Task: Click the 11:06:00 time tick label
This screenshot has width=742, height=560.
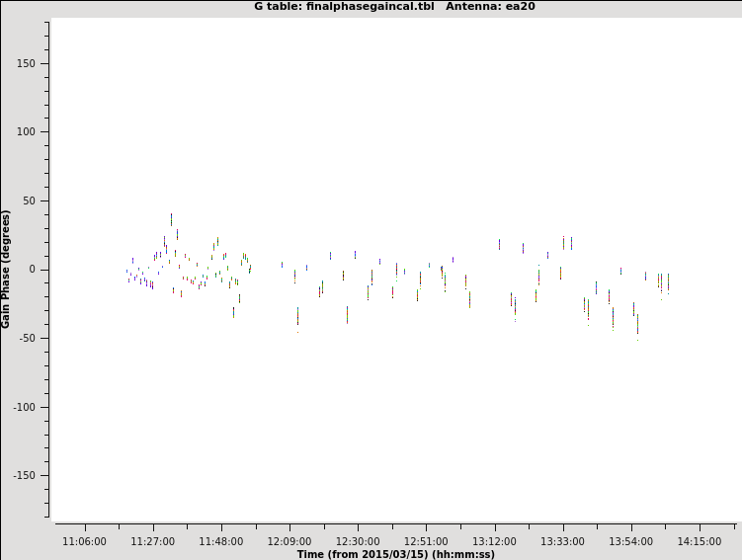Action: [84, 541]
